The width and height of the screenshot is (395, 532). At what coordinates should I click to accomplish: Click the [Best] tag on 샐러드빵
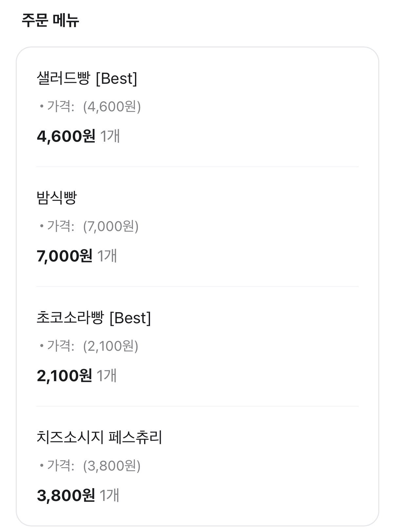pos(117,79)
